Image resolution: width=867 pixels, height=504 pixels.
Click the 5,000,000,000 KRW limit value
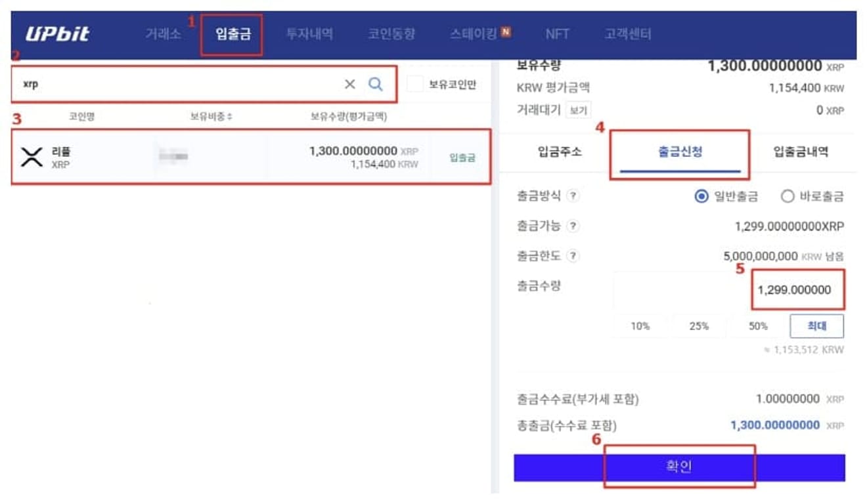(784, 257)
